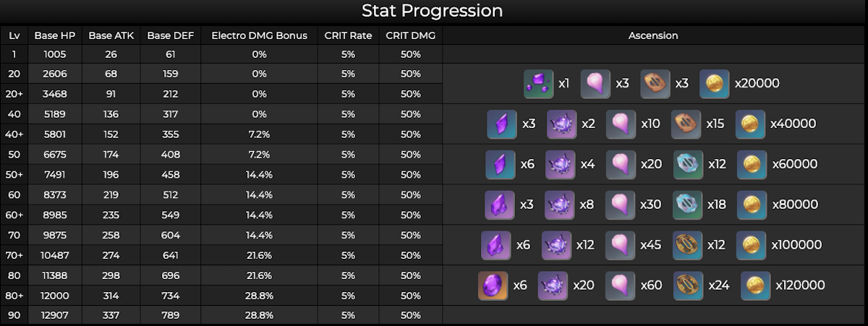Select the level 90 row label

coord(14,316)
